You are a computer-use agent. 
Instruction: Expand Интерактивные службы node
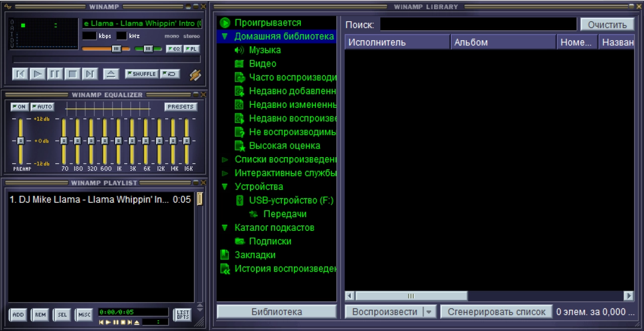224,173
